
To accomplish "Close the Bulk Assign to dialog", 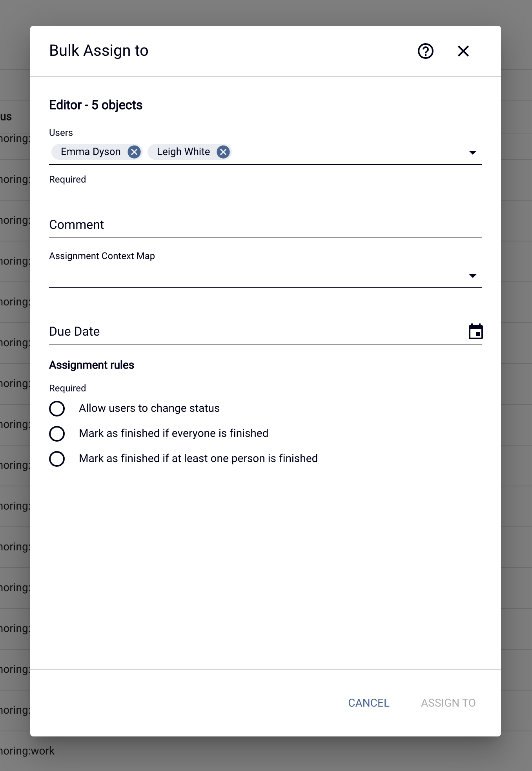I will coord(463,51).
